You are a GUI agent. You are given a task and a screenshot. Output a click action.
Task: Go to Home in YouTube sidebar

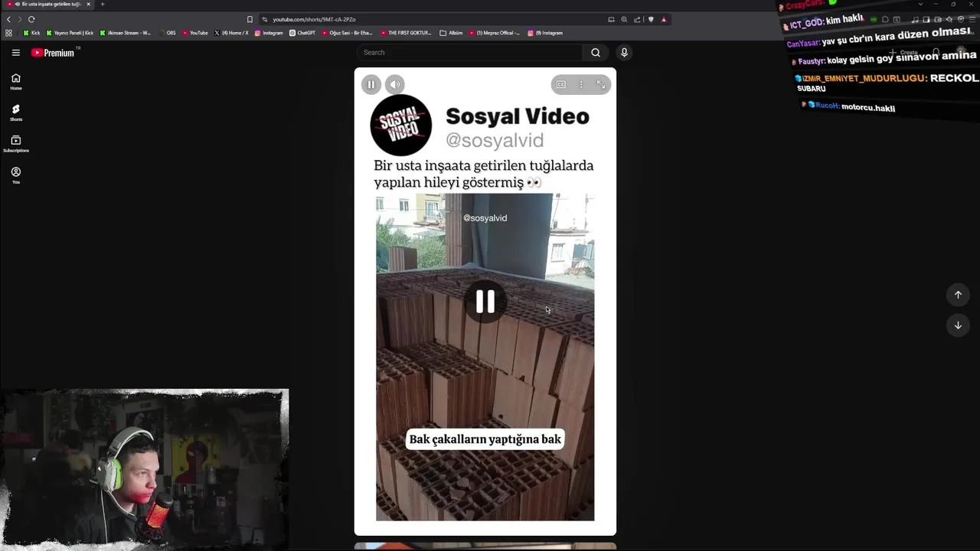(x=15, y=81)
